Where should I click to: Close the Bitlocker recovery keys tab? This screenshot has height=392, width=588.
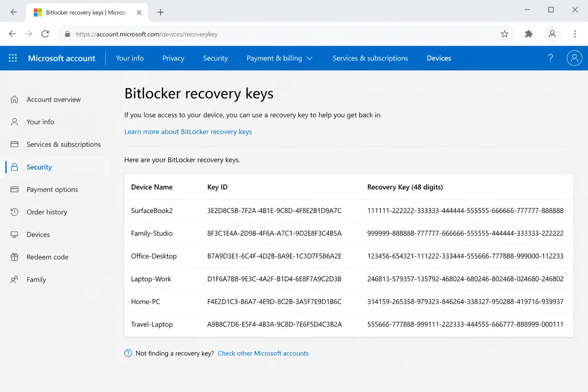tap(139, 12)
